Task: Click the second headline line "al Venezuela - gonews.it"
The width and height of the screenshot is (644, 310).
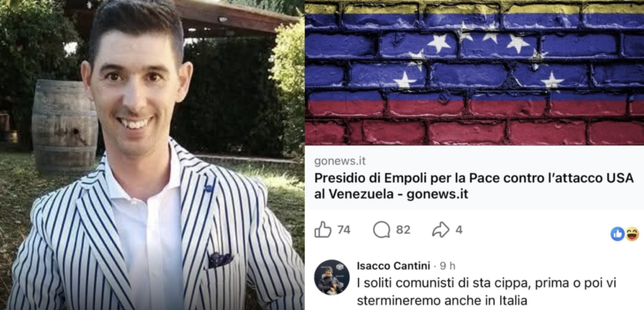Action: (391, 194)
